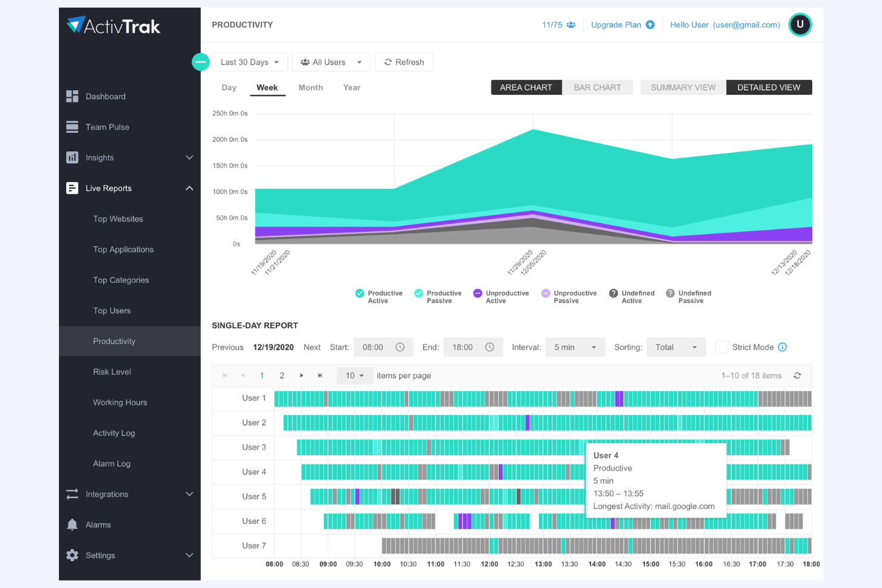Click the Settings gear icon

[72, 555]
